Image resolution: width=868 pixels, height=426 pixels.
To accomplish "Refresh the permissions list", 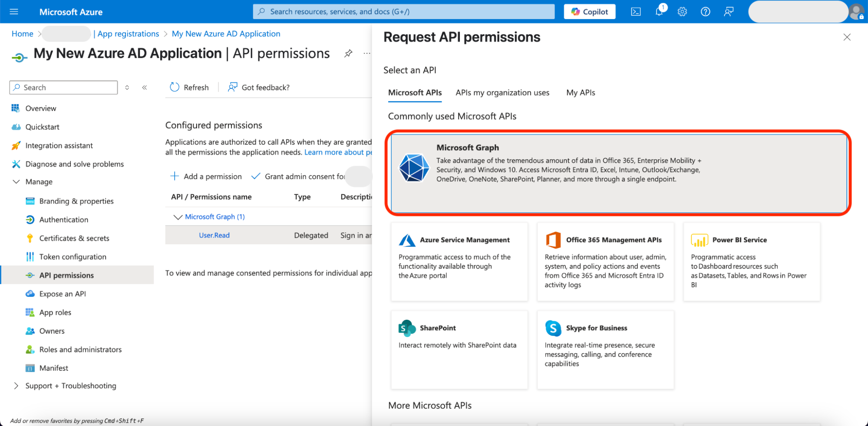I will click(189, 88).
